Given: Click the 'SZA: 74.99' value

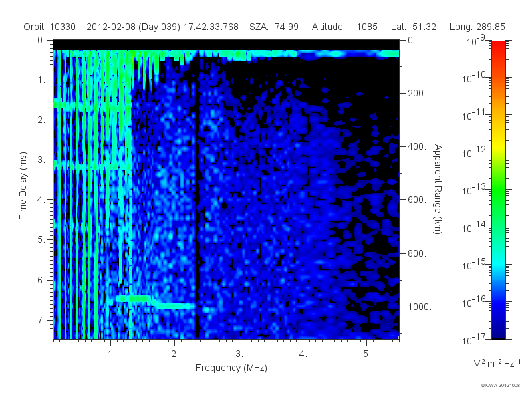Looking at the screenshot, I should (274, 27).
